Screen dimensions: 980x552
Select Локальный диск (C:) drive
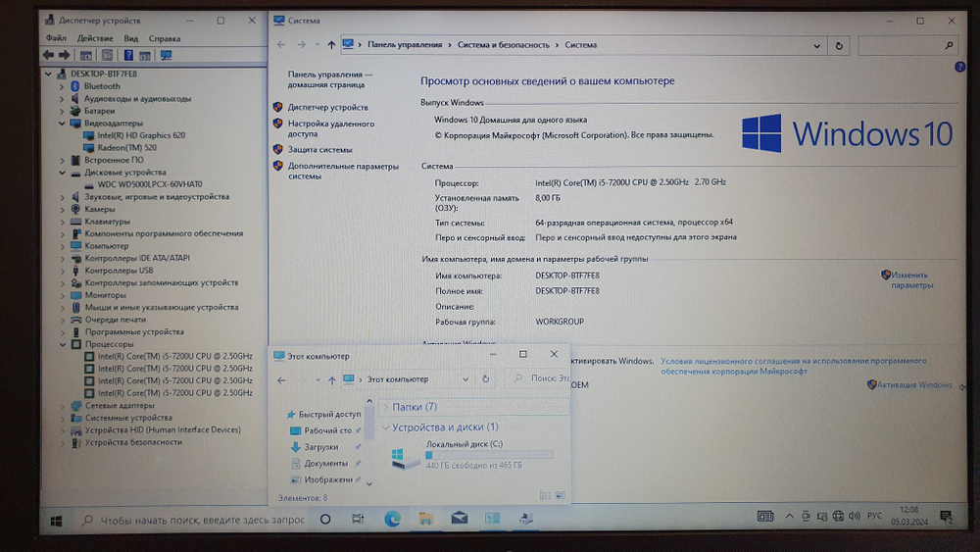point(472,455)
